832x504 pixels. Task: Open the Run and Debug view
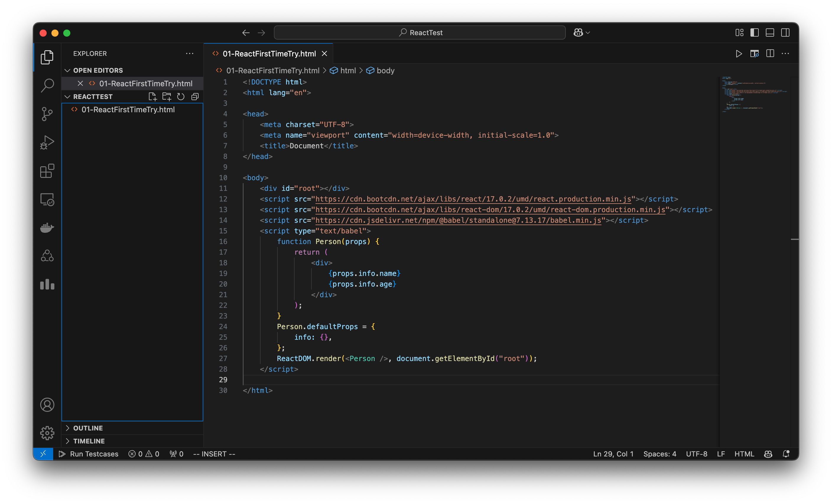(47, 142)
